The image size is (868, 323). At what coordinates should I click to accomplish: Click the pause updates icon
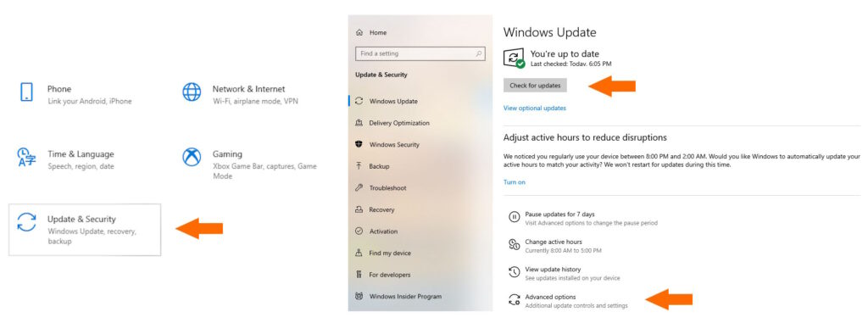pos(515,217)
